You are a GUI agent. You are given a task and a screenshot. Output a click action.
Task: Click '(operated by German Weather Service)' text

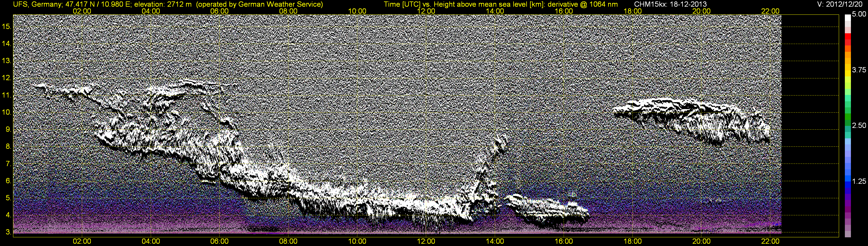tap(260, 4)
